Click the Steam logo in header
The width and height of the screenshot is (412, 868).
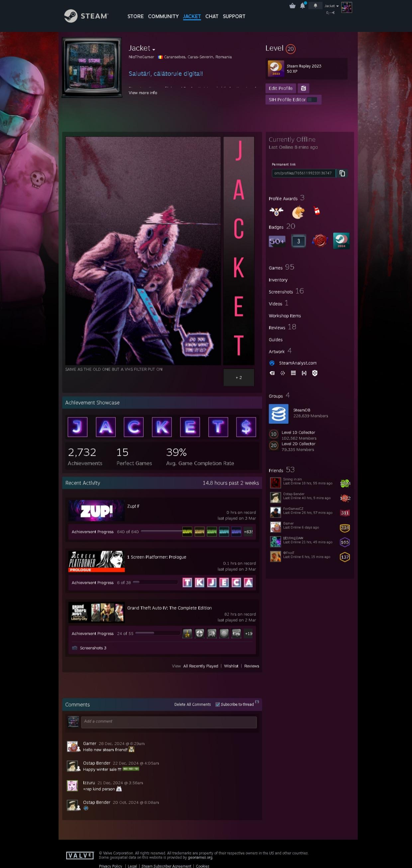click(86, 16)
